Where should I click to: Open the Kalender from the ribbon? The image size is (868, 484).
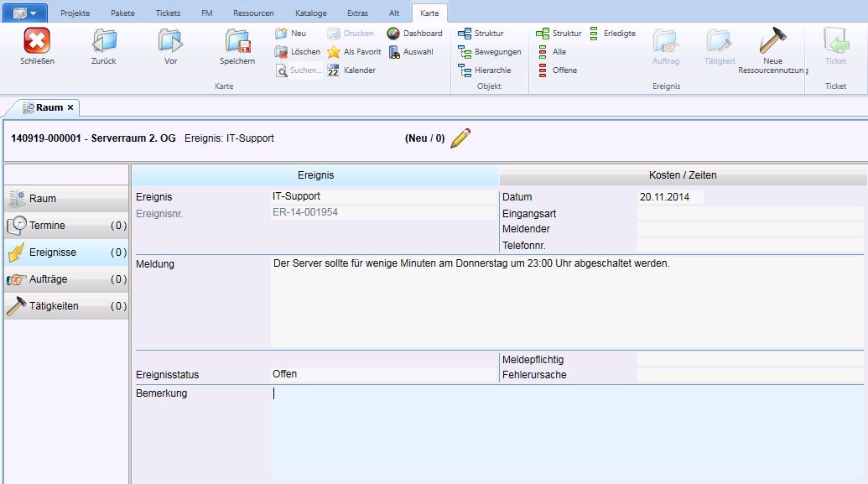351,70
